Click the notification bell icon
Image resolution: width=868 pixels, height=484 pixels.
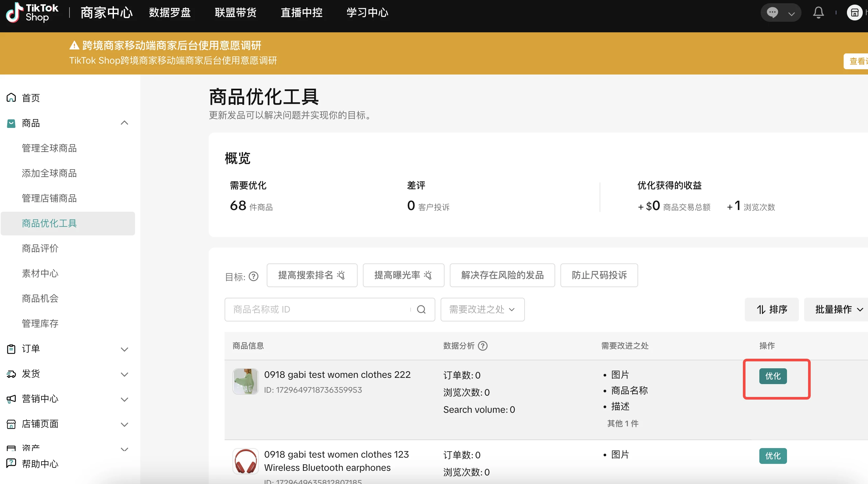click(x=818, y=12)
